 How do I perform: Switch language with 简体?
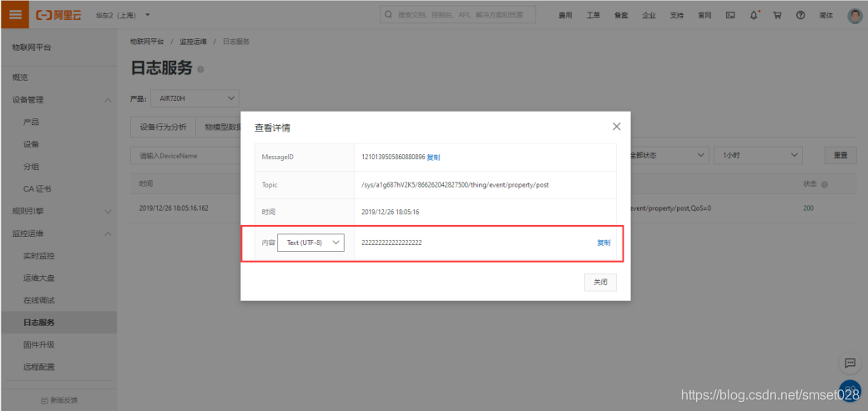[x=826, y=16]
